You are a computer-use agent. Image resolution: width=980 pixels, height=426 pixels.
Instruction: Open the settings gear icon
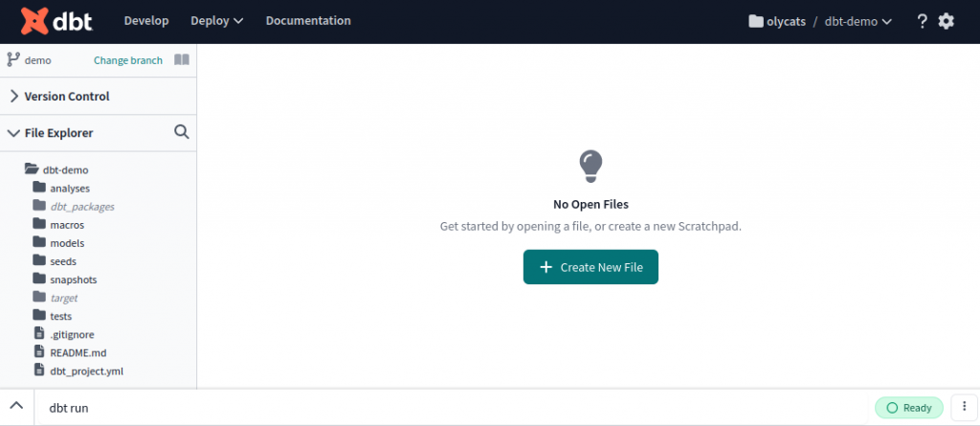[x=947, y=21]
